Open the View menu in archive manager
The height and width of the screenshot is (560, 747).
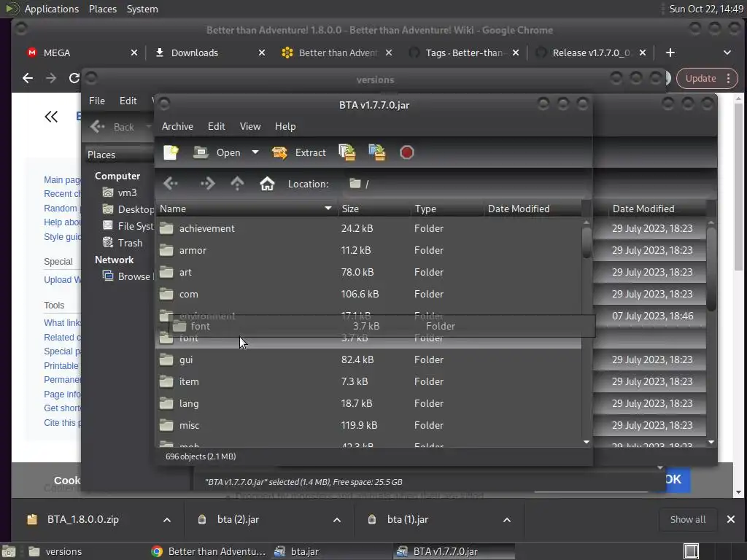(x=250, y=126)
